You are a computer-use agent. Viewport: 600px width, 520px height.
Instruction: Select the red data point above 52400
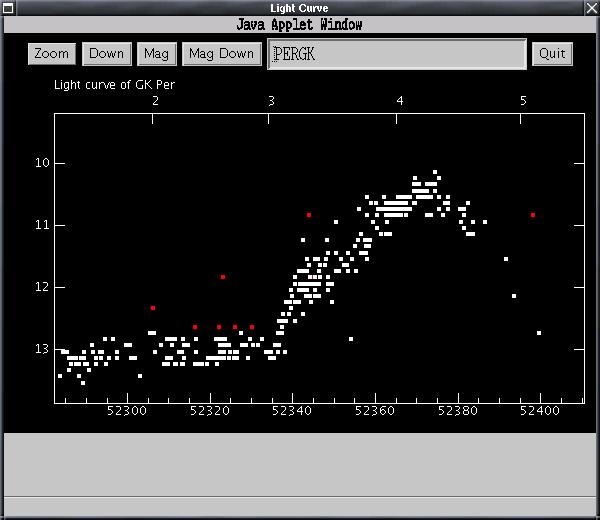533,215
